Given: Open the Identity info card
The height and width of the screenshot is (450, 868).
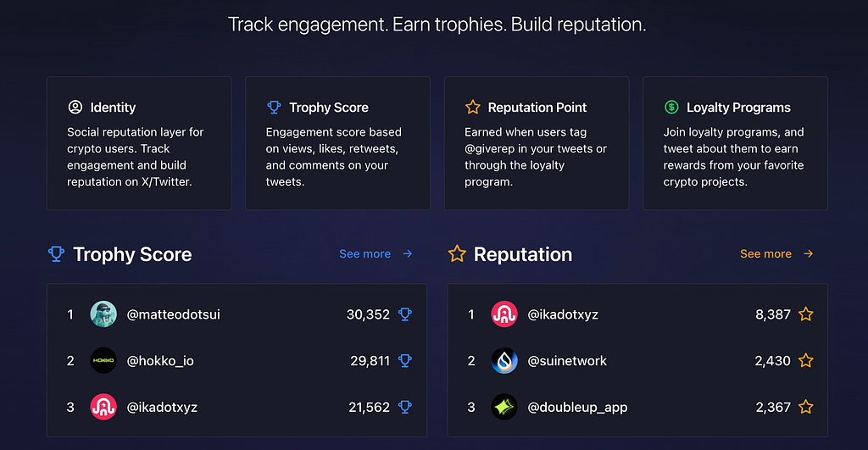Looking at the screenshot, I should (x=139, y=143).
